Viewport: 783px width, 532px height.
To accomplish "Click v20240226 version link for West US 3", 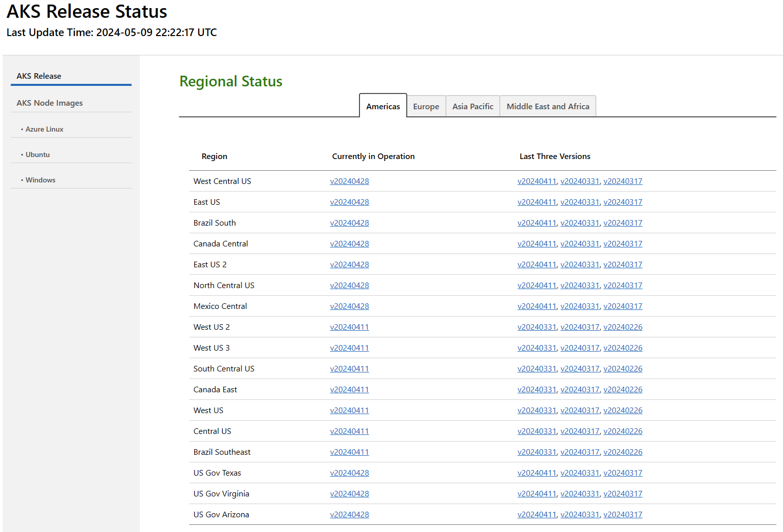I will 623,348.
